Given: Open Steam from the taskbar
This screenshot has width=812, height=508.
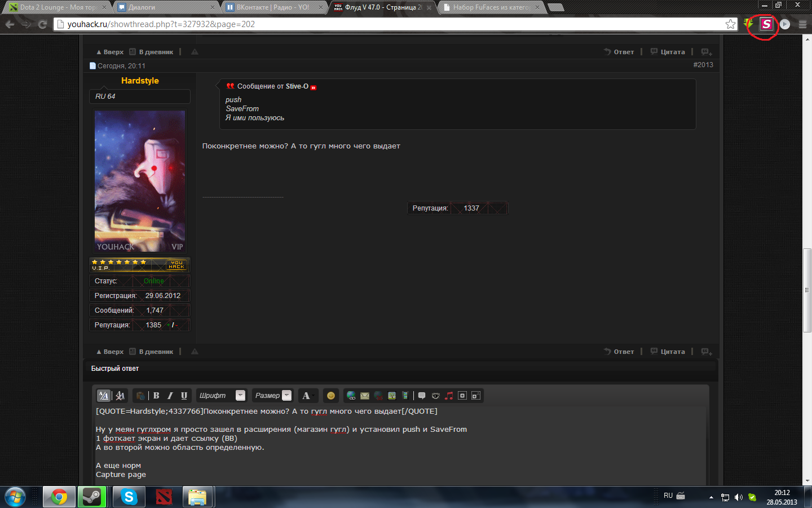Looking at the screenshot, I should click(92, 497).
